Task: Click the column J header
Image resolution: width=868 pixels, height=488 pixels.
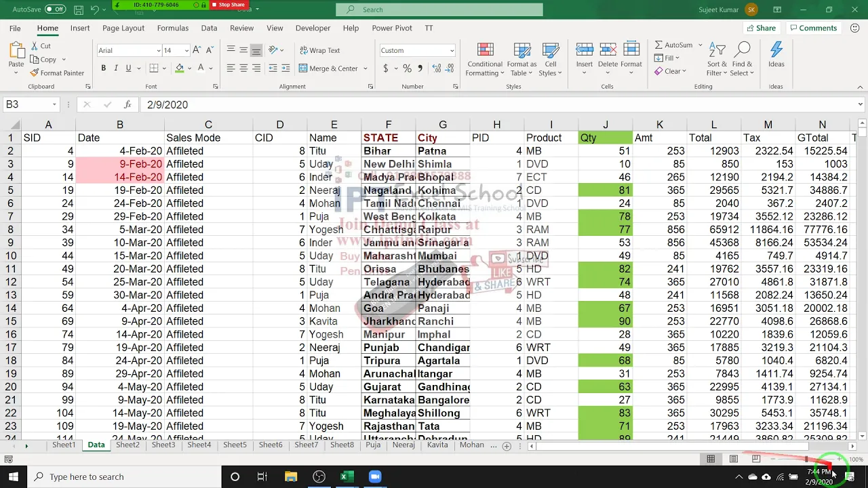Action: pyautogui.click(x=605, y=125)
